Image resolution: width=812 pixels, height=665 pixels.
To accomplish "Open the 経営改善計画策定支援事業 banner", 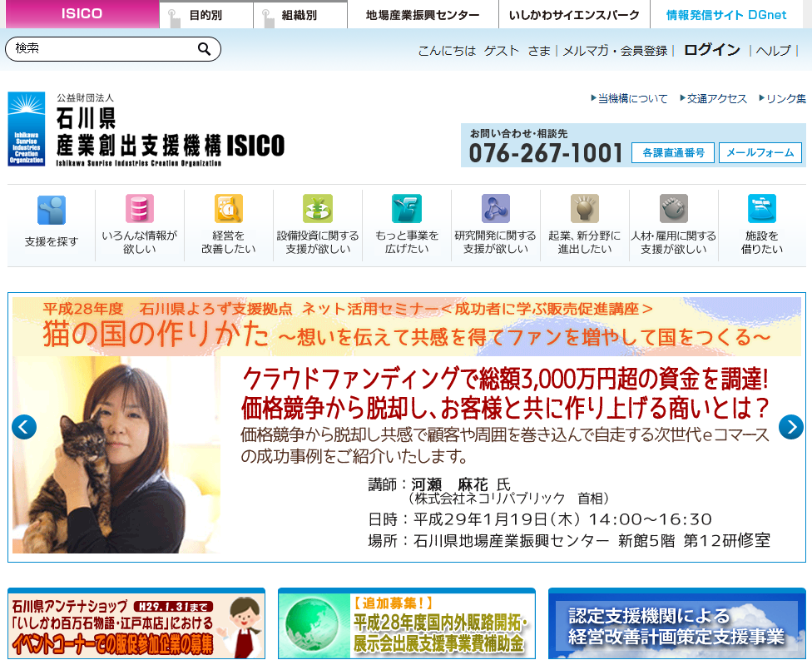I will pos(677,624).
